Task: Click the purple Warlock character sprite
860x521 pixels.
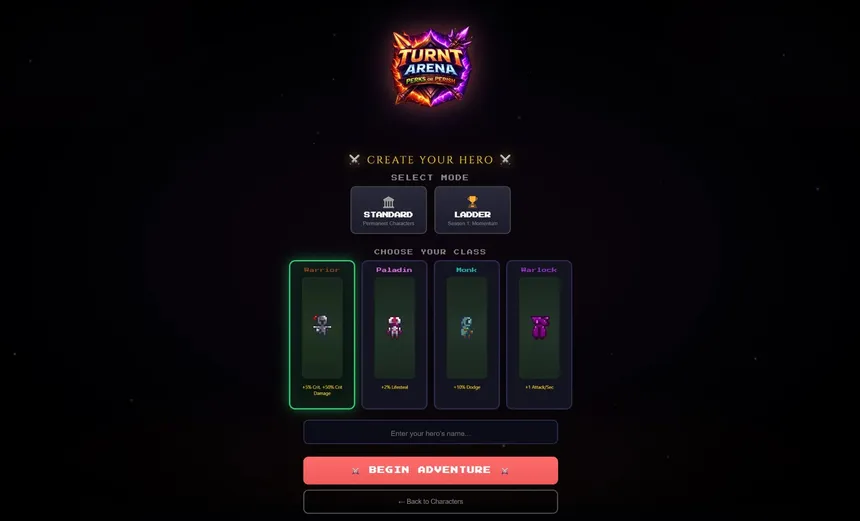Action: tap(539, 327)
